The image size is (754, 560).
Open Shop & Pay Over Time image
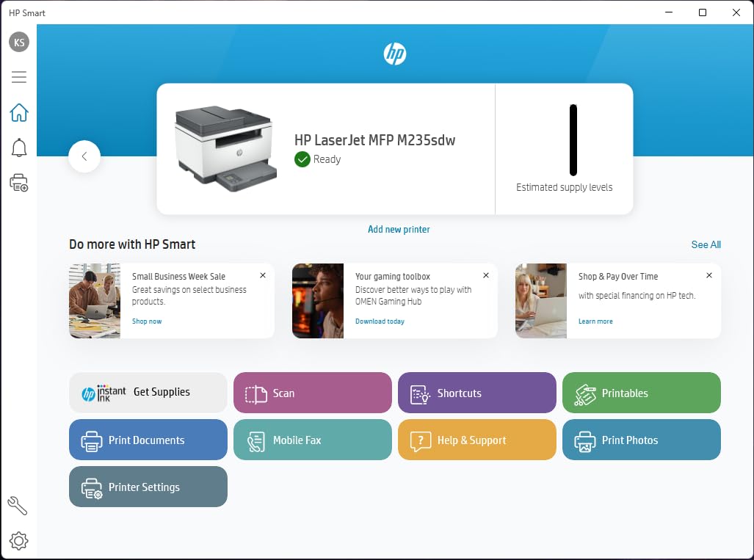(x=541, y=301)
